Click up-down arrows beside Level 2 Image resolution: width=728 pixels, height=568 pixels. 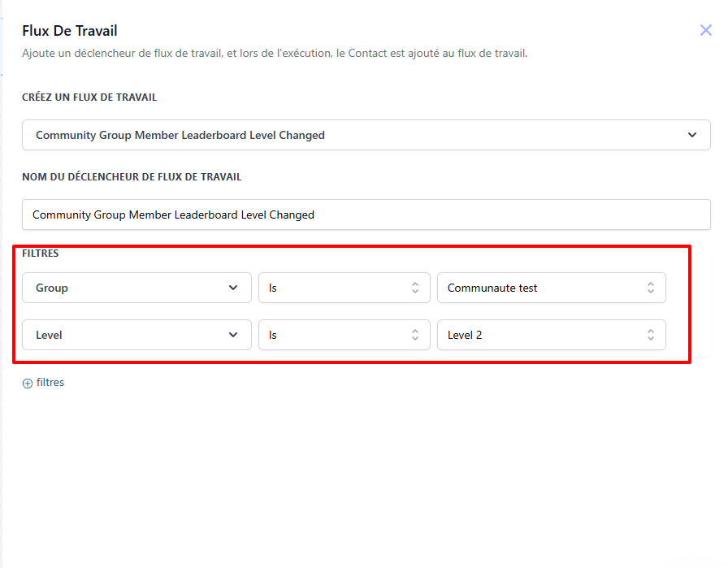pos(651,335)
